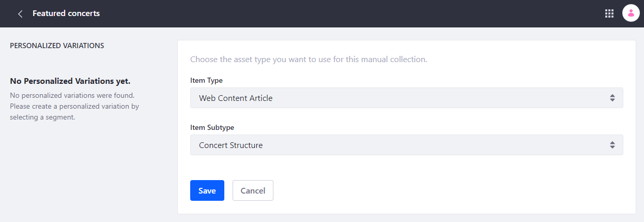Save the manual collection settings
Viewport: 644px width, 222px height.
tap(207, 190)
